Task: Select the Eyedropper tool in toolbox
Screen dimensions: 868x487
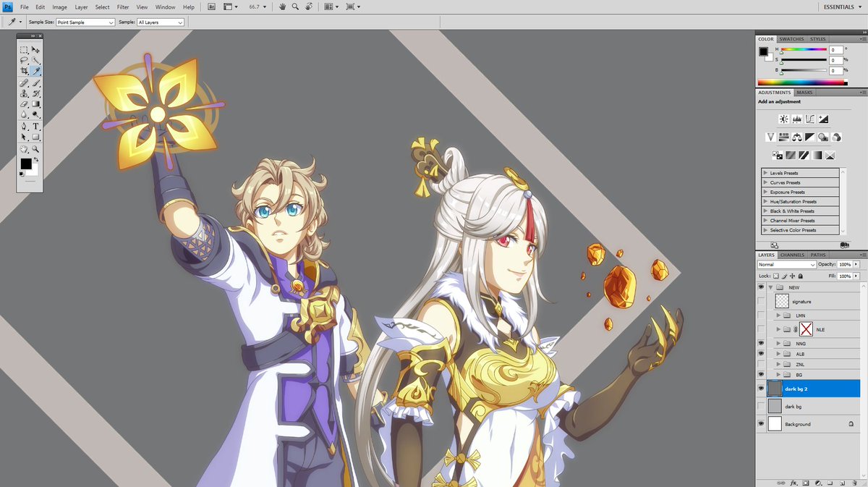Action: [x=35, y=71]
